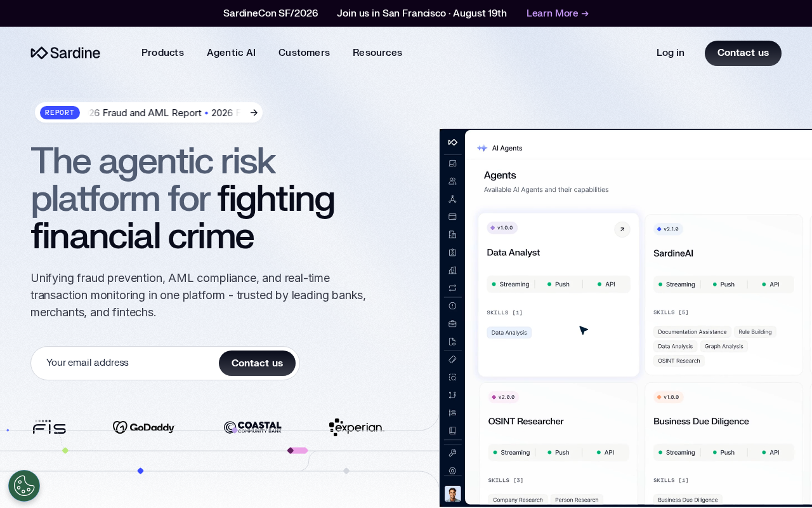Click the Sardine logo in the header
This screenshot has width=812, height=508.
[65, 53]
